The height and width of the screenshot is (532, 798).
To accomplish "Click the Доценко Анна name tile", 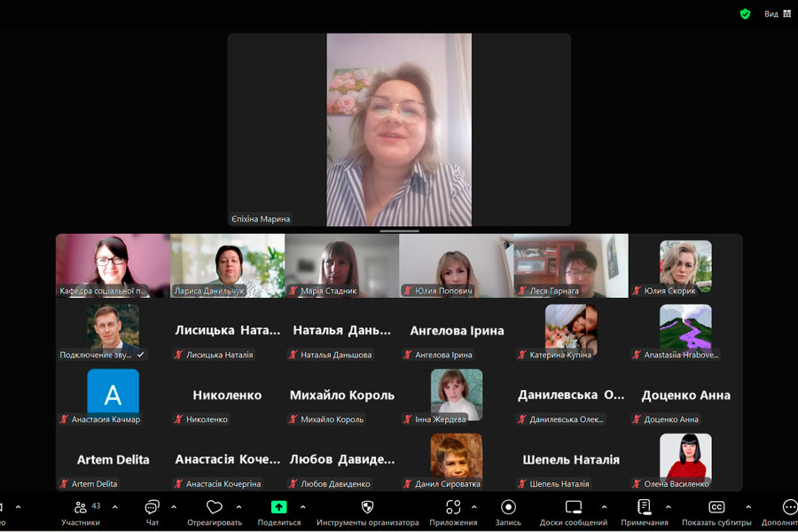I will [x=685, y=395].
